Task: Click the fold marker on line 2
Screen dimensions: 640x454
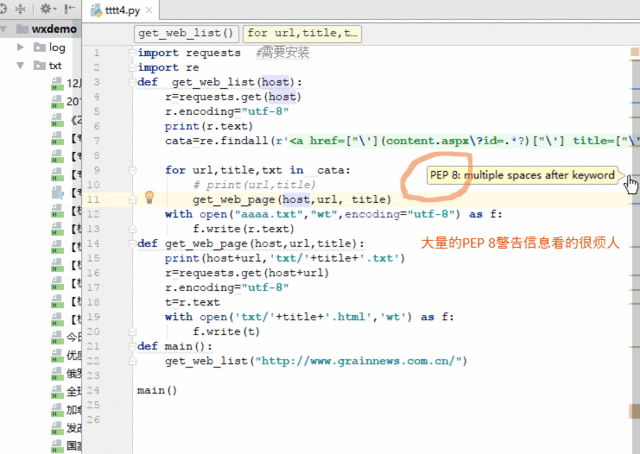Action: pos(133,67)
